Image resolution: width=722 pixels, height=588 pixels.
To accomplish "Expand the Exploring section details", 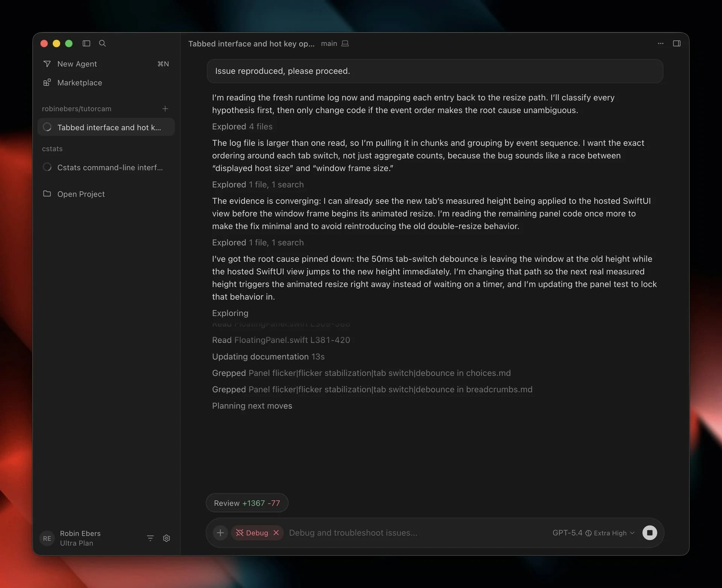I will coord(230,313).
